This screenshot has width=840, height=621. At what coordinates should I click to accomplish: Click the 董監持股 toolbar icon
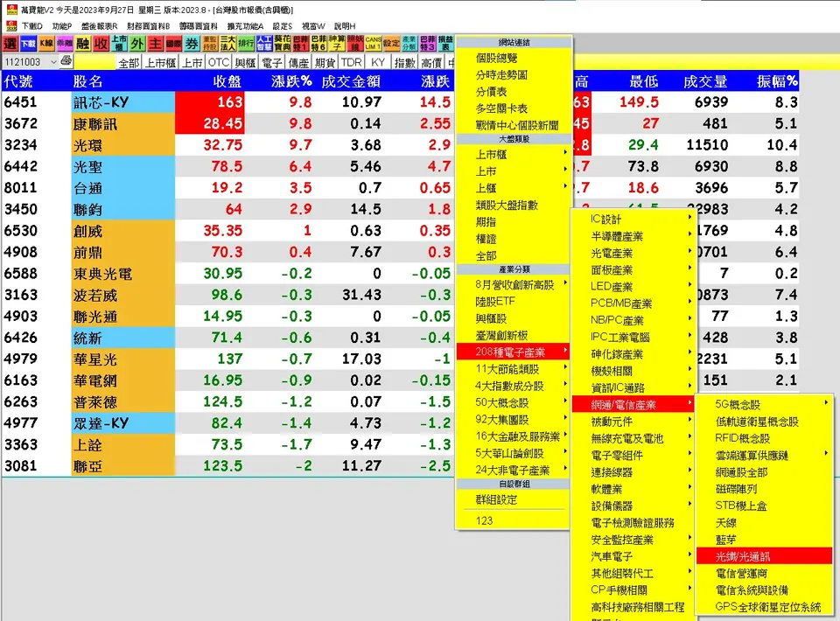click(x=210, y=44)
